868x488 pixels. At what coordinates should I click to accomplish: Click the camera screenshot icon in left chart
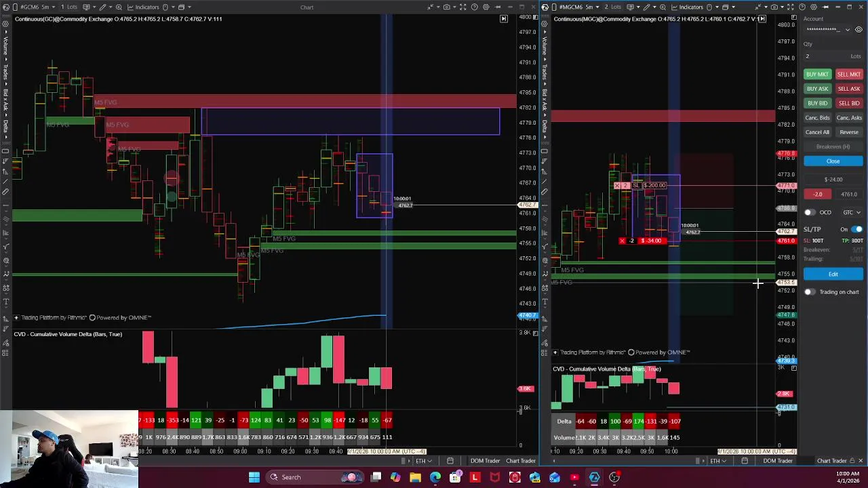[447, 7]
